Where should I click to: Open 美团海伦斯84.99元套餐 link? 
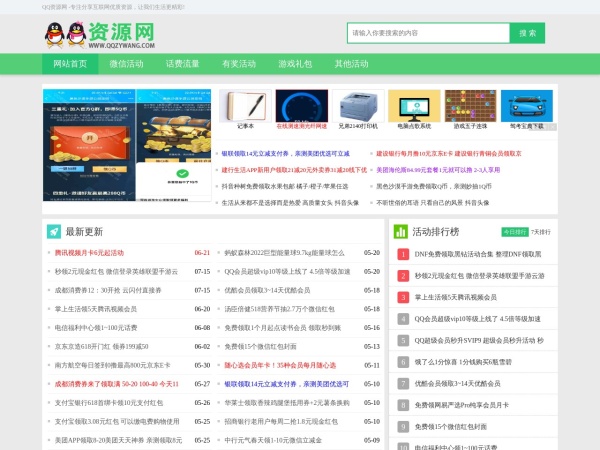tap(438, 170)
